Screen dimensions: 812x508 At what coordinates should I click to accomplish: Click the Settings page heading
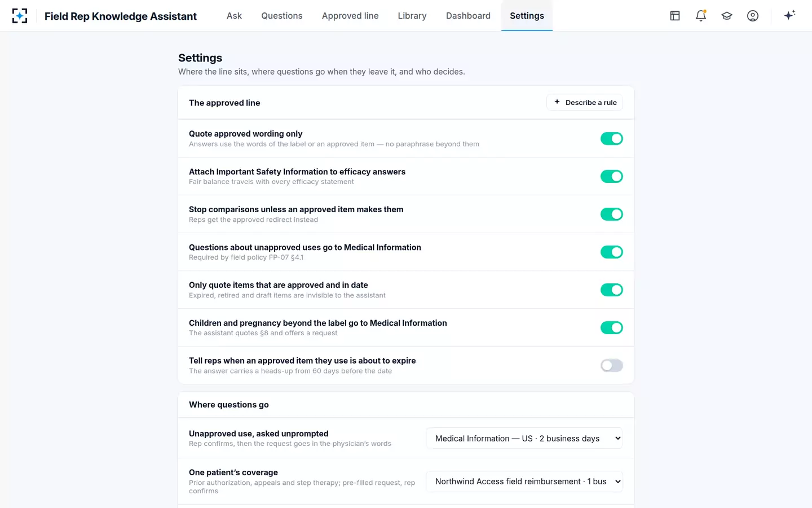(x=200, y=58)
